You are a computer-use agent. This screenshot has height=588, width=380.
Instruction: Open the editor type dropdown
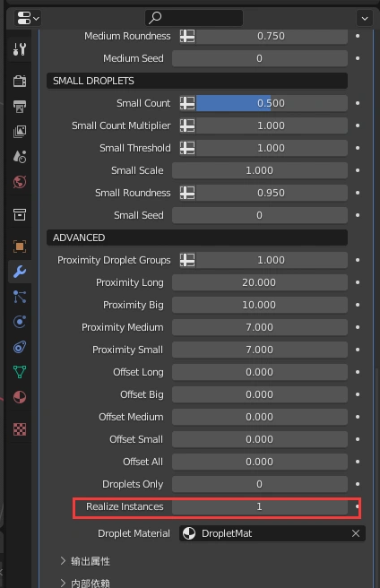(x=28, y=18)
